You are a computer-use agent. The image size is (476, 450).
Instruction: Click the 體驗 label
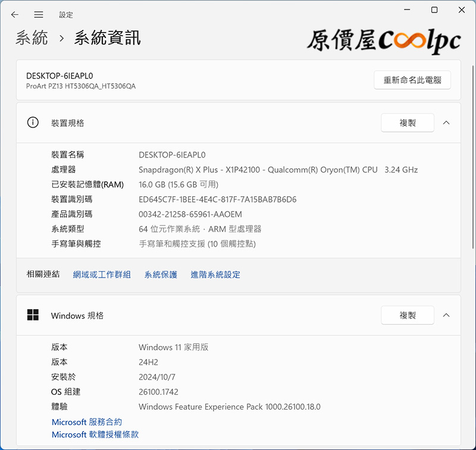[x=59, y=407]
